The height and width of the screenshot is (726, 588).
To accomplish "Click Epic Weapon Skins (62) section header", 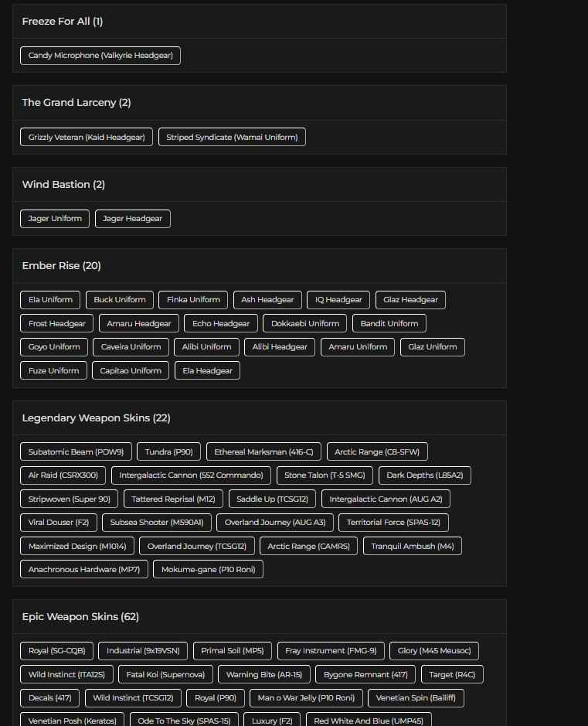I will tap(80, 617).
